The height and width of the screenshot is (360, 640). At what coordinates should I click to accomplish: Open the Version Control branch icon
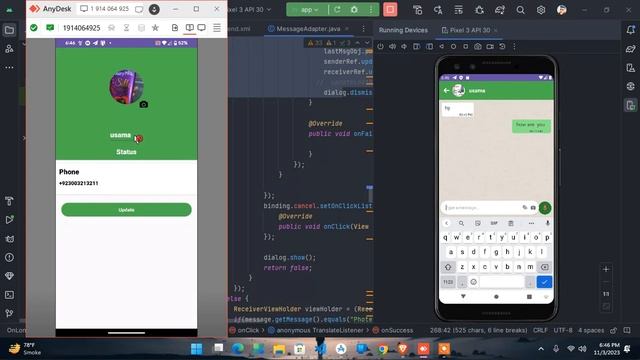[9, 313]
